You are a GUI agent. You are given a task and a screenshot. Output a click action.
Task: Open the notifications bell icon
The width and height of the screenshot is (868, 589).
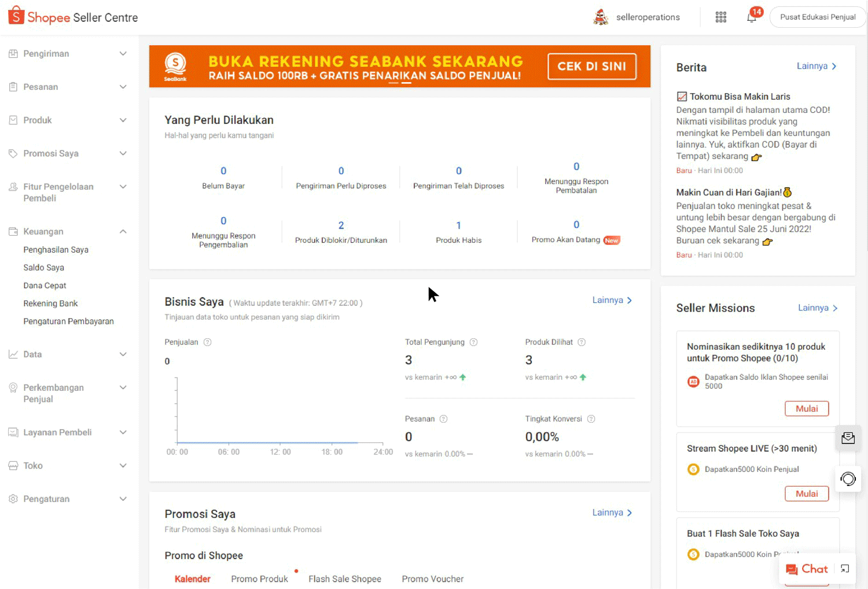coord(752,17)
